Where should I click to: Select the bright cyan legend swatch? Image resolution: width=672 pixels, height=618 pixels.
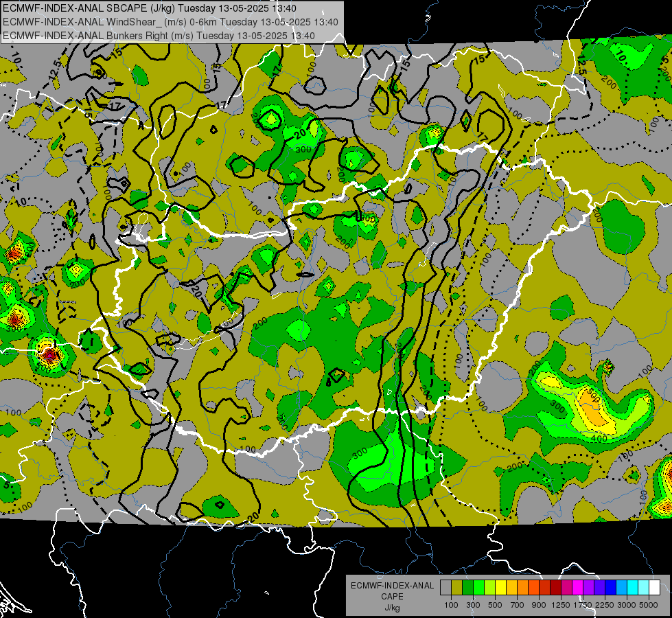tap(633, 588)
